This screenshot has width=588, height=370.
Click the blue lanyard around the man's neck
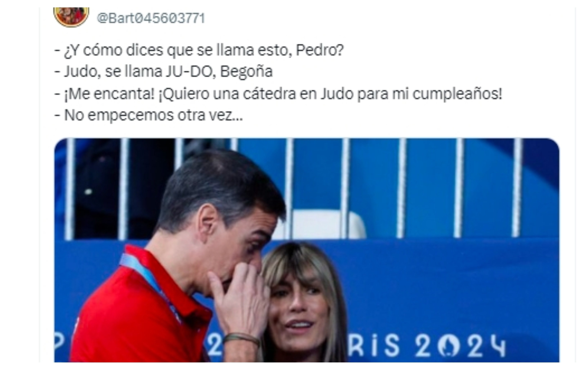149,286
